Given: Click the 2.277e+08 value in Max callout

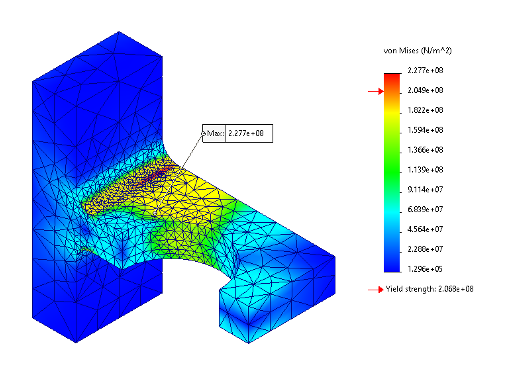Looking at the screenshot, I should coord(246,133).
